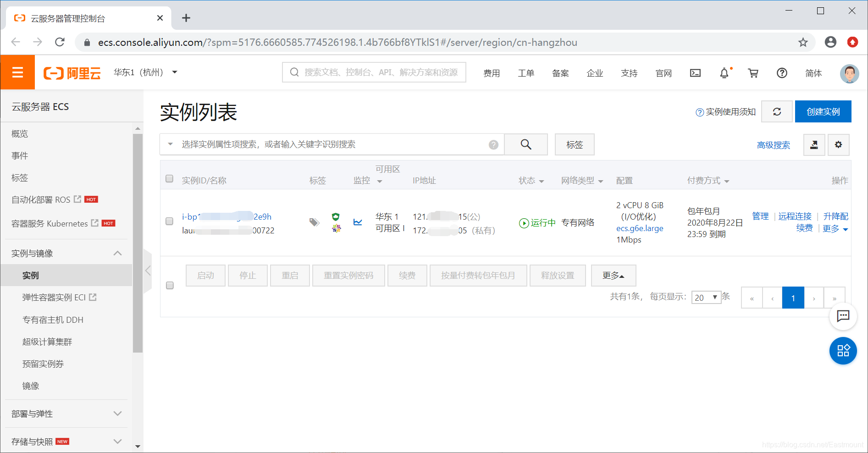Change page size with the 20 dropdown

coord(706,297)
